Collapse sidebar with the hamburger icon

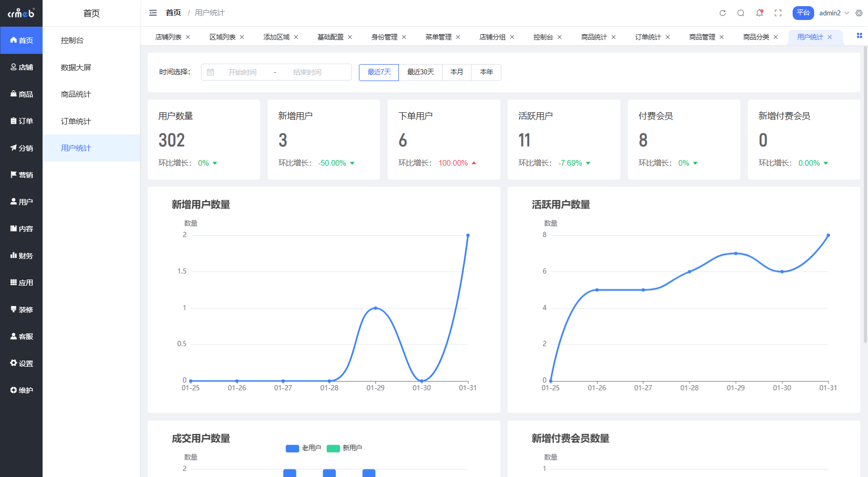[153, 13]
